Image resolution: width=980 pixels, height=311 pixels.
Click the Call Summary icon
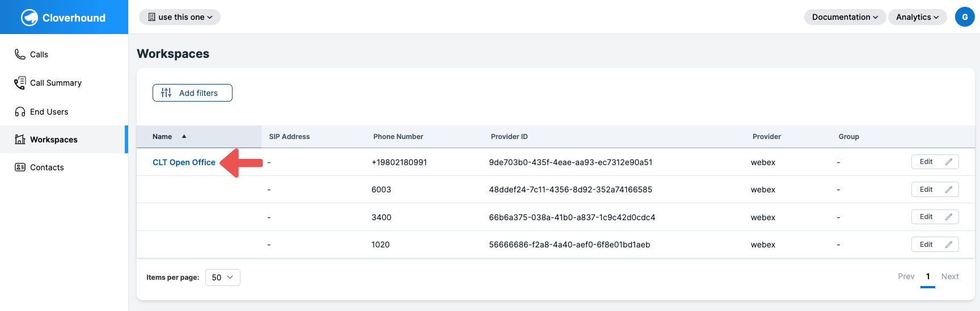click(20, 83)
